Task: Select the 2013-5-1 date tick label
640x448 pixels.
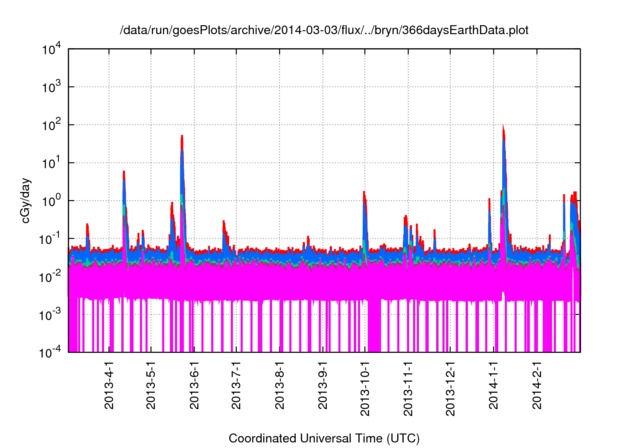Action: click(151, 388)
